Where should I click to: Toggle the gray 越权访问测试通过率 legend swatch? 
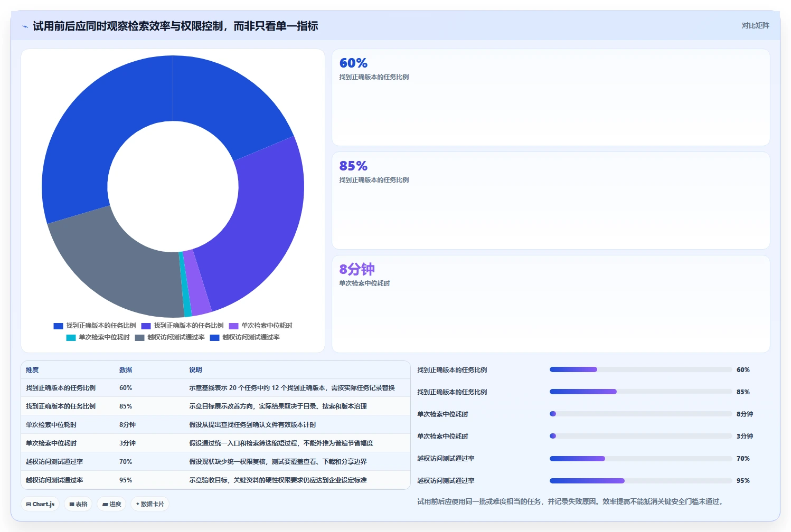(x=139, y=338)
